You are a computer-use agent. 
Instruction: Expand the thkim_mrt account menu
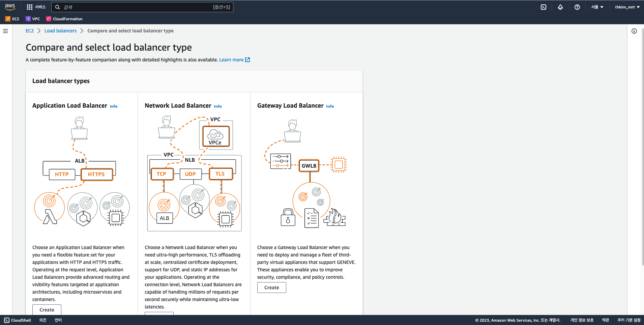(x=627, y=7)
